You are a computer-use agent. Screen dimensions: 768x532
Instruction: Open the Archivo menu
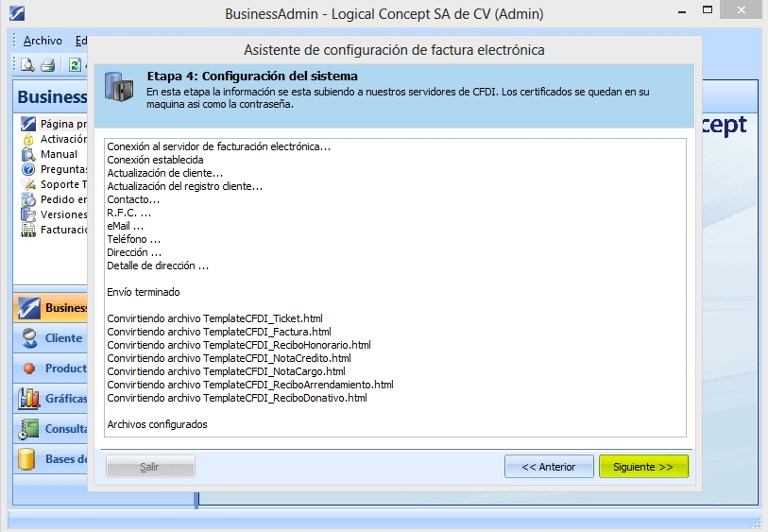click(x=43, y=41)
